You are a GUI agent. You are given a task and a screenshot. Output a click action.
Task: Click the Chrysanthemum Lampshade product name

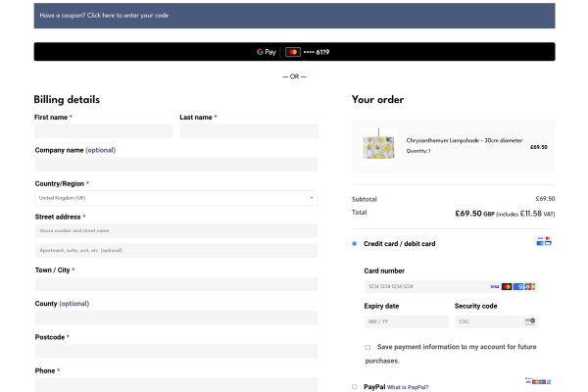(x=465, y=140)
